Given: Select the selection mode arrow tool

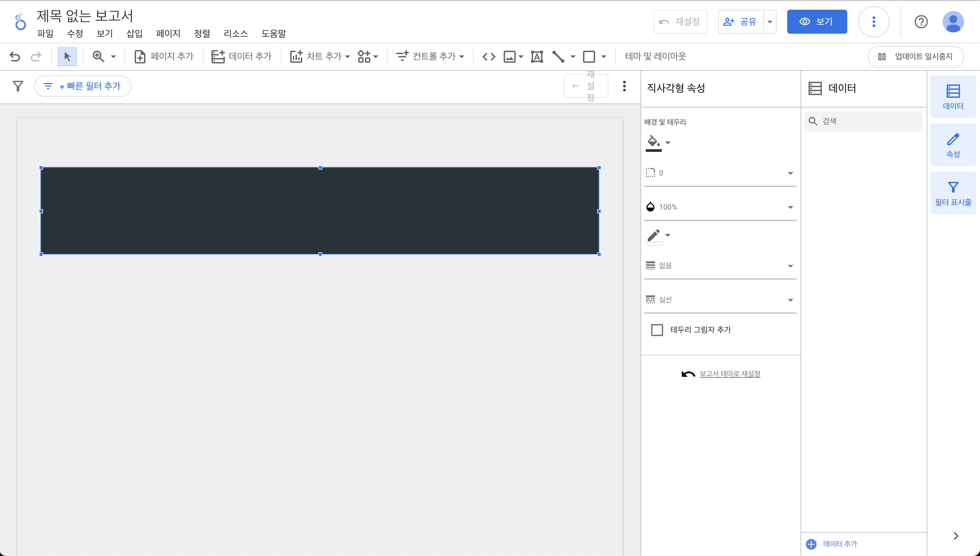Looking at the screenshot, I should 67,56.
